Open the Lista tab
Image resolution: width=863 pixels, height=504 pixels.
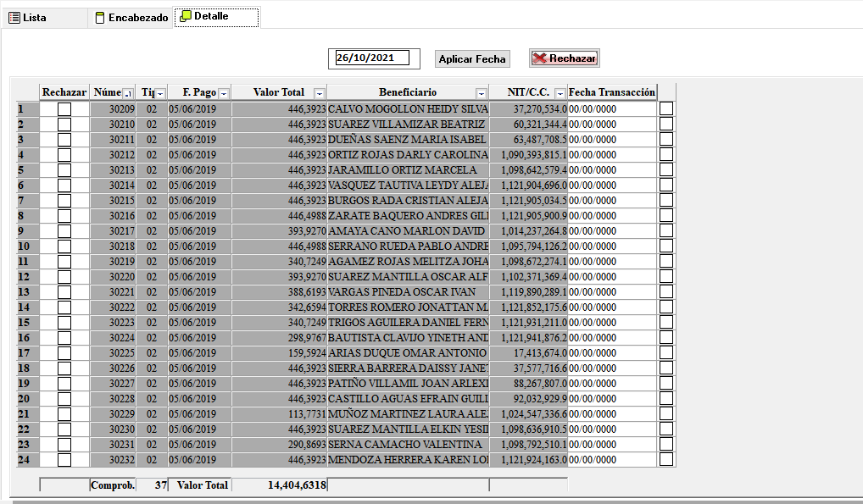[x=34, y=17]
